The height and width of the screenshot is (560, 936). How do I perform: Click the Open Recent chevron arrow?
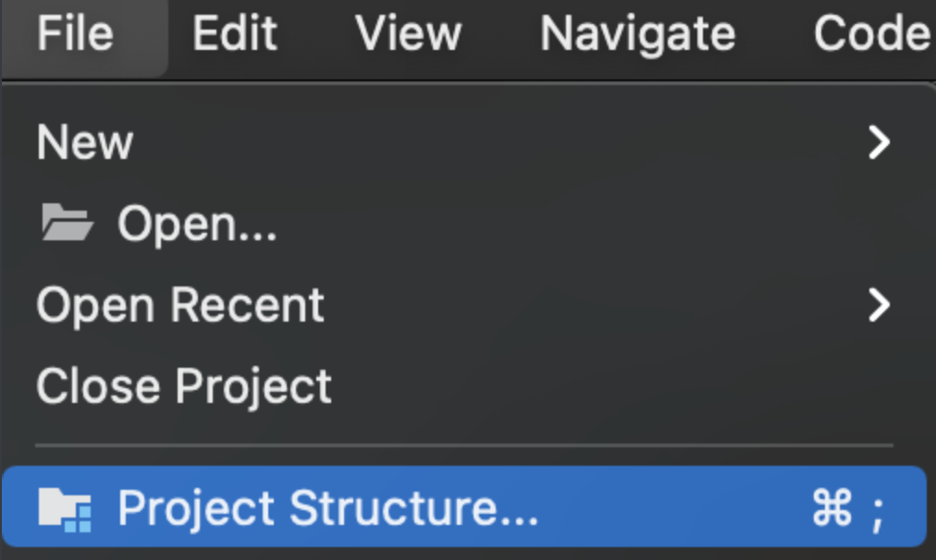pyautogui.click(x=878, y=305)
